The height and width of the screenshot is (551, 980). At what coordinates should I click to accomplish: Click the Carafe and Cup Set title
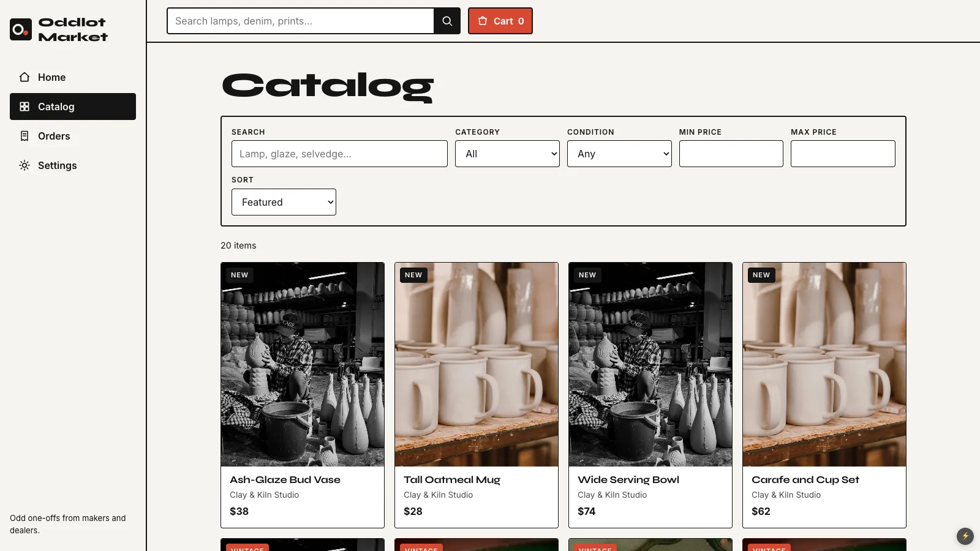pos(805,480)
